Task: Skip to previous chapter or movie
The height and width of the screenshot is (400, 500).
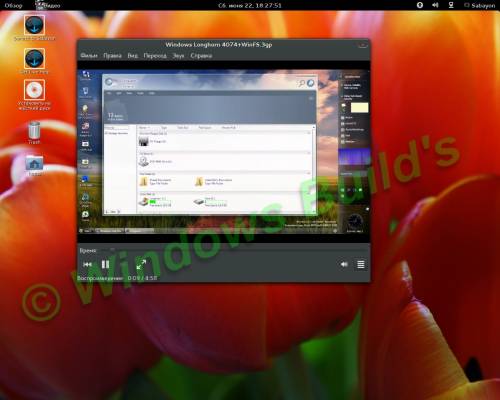Action: 87,264
